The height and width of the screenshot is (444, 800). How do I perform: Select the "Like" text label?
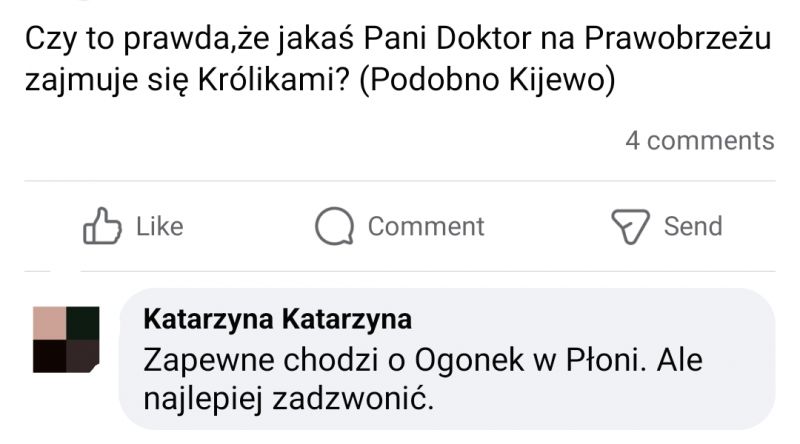click(x=160, y=227)
